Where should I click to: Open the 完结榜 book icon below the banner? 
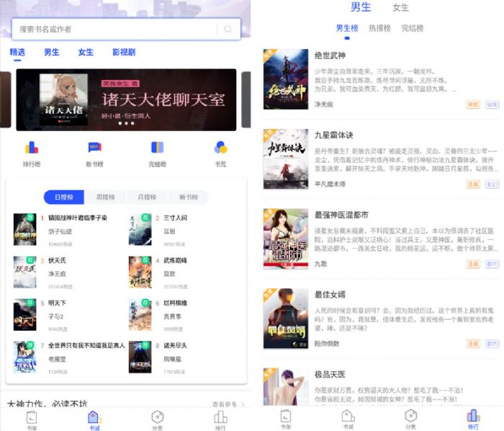click(x=157, y=148)
